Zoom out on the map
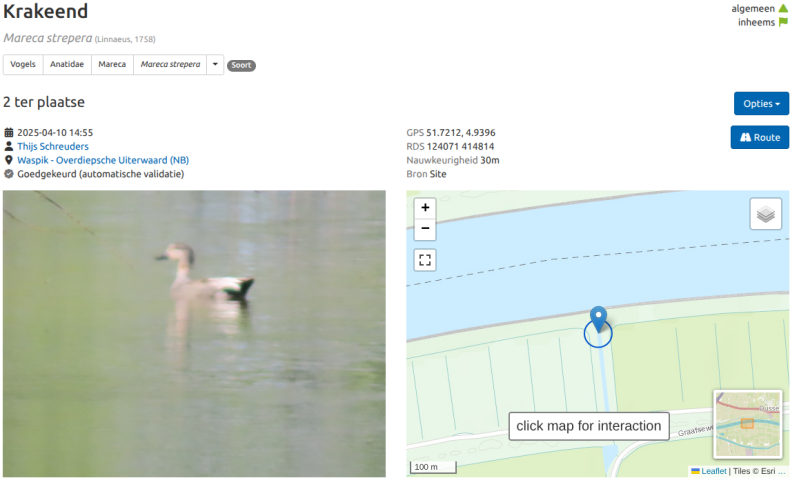 (425, 229)
